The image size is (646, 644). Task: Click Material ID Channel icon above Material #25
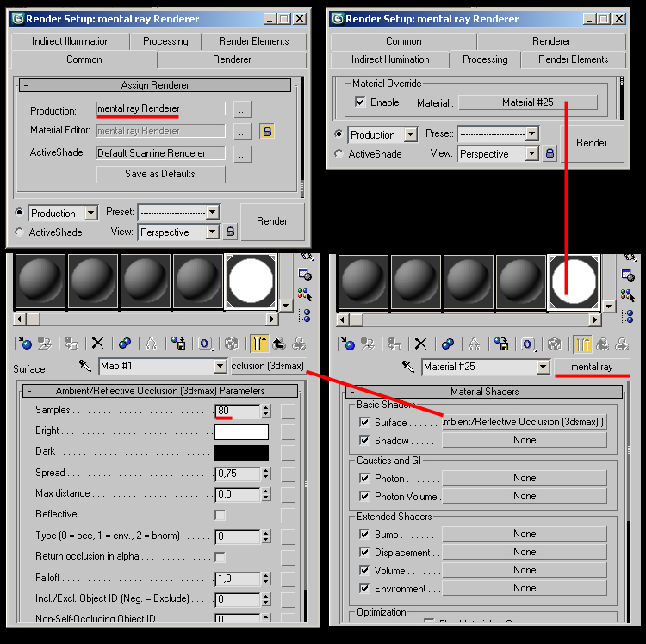[529, 344]
